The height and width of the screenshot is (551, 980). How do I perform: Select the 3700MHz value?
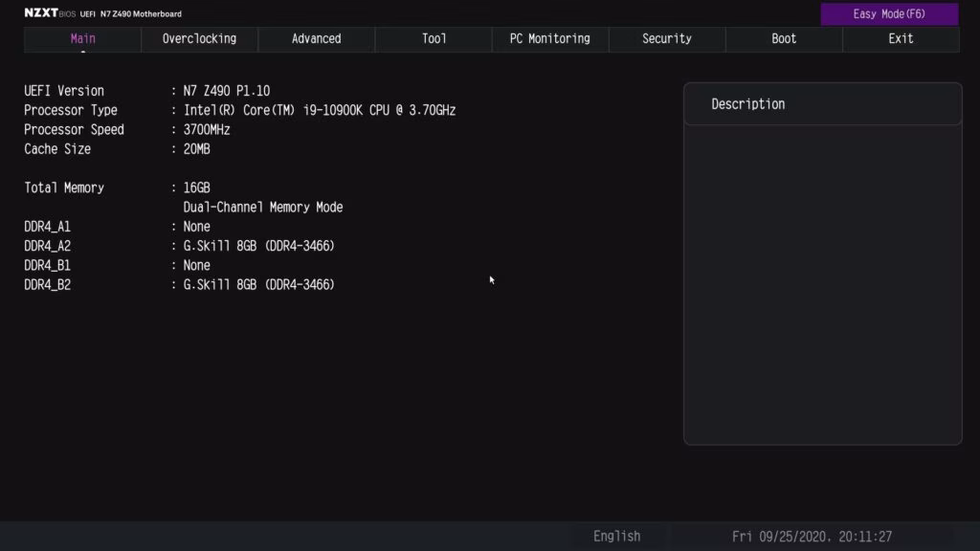(x=207, y=129)
